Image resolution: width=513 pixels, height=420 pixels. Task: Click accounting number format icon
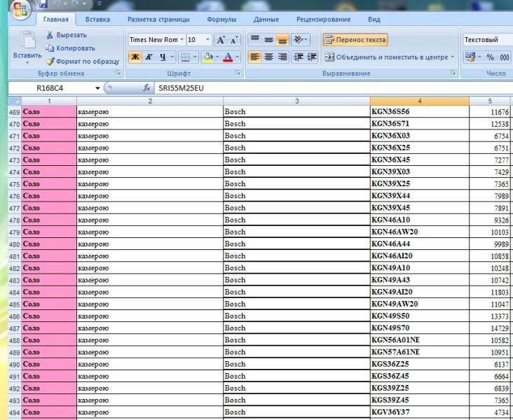pos(470,57)
